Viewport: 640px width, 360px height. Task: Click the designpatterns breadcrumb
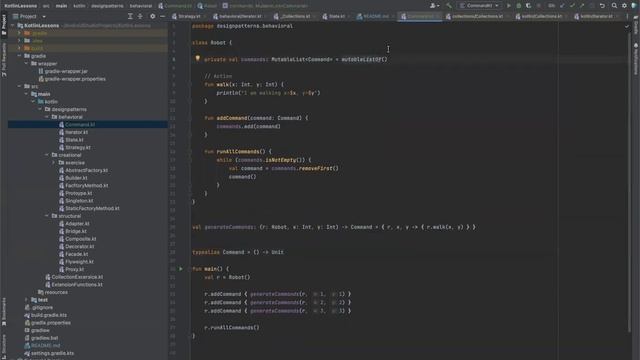click(x=107, y=6)
